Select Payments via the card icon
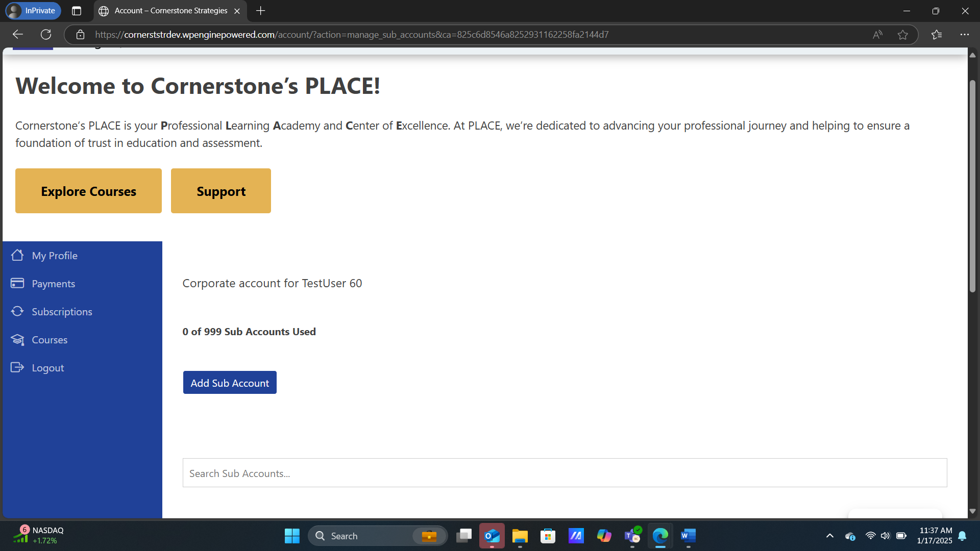 (18, 283)
